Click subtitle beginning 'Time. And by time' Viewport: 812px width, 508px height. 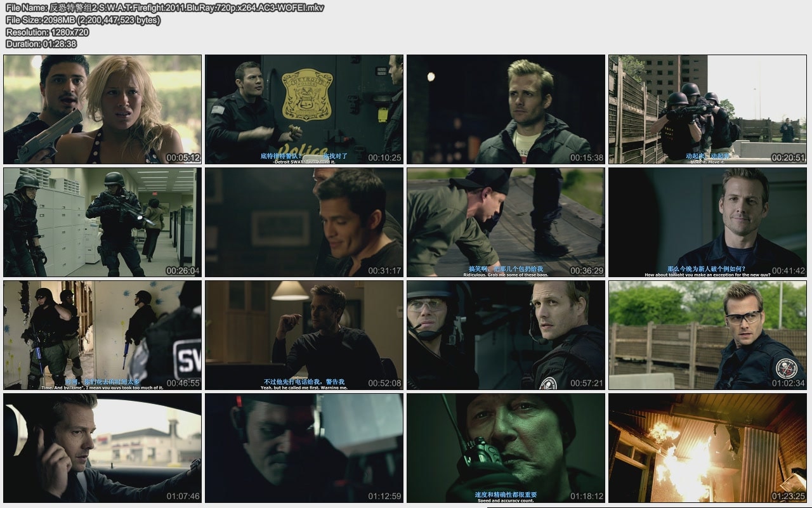click(x=102, y=388)
